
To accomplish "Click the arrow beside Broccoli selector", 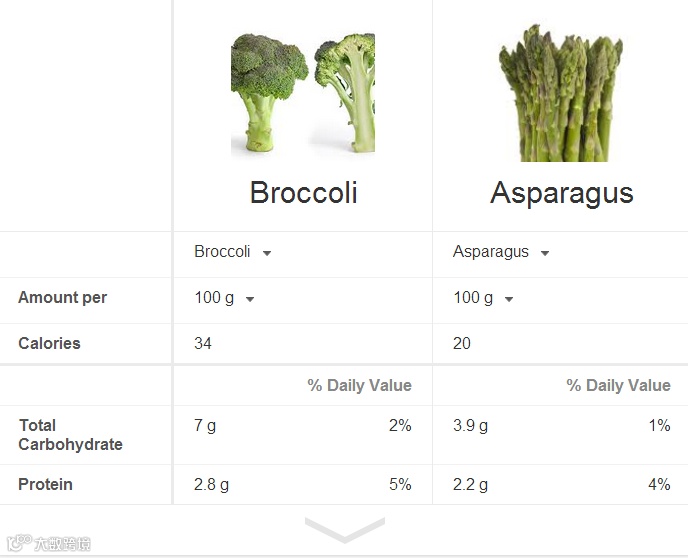I will [x=266, y=253].
